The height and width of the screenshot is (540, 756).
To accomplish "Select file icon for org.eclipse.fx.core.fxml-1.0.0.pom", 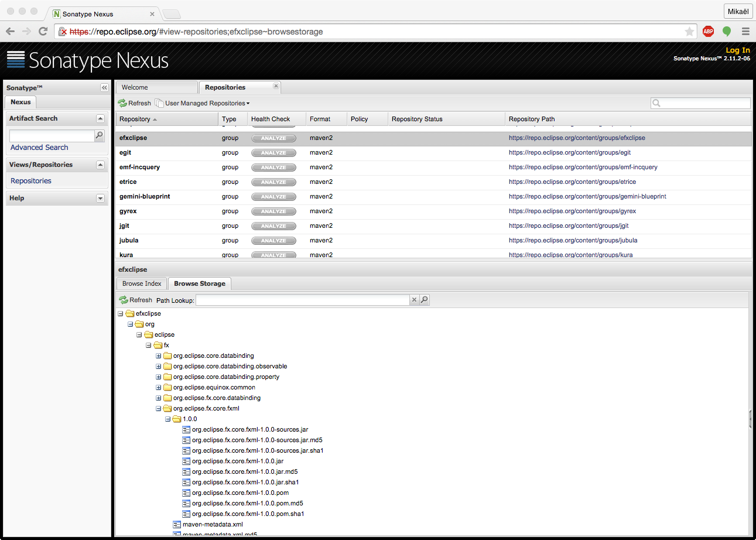I will coord(186,493).
